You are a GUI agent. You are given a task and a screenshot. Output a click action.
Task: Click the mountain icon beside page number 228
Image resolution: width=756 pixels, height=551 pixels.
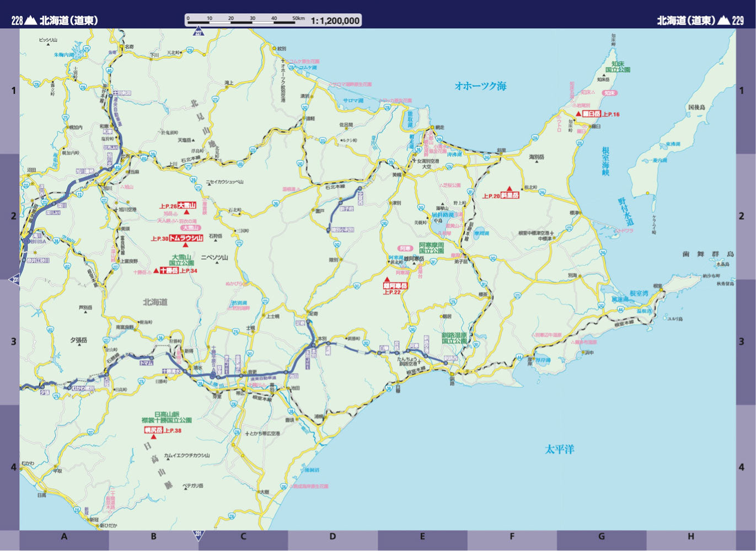coord(31,20)
